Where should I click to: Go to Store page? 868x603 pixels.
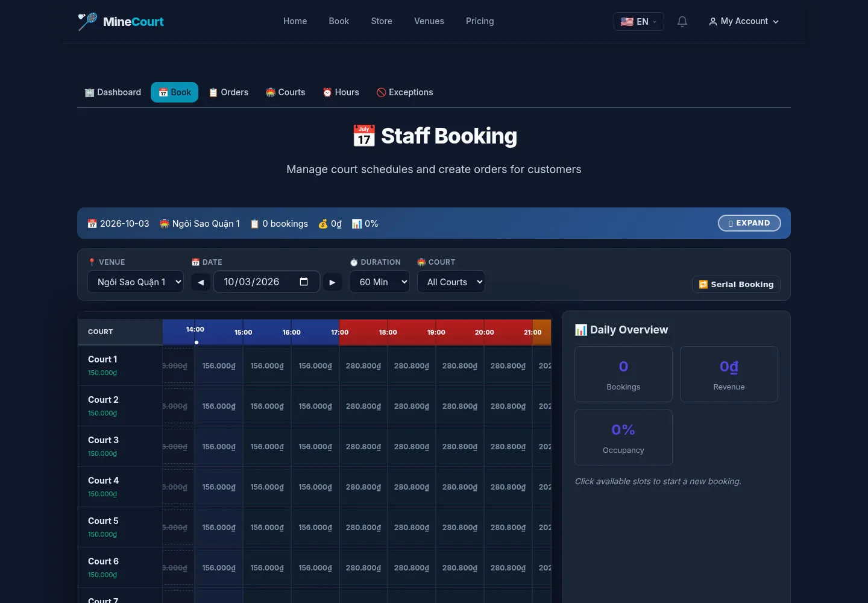coord(382,21)
